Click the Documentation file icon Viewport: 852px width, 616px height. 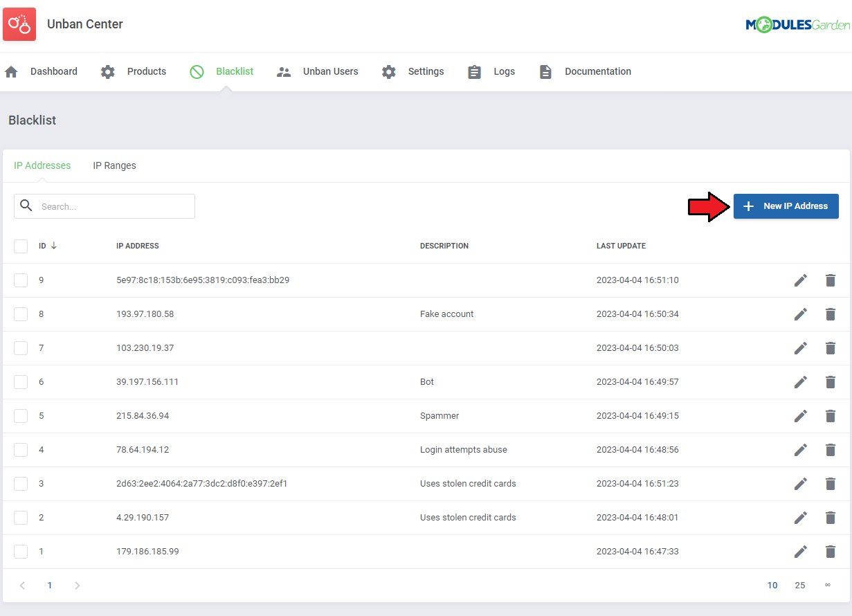[545, 72]
